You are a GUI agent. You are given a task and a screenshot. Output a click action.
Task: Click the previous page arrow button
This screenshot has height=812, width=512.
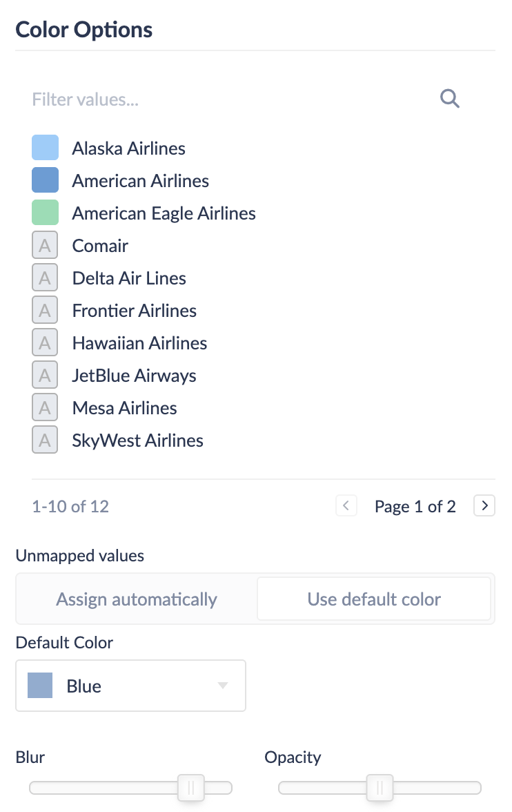pyautogui.click(x=346, y=506)
